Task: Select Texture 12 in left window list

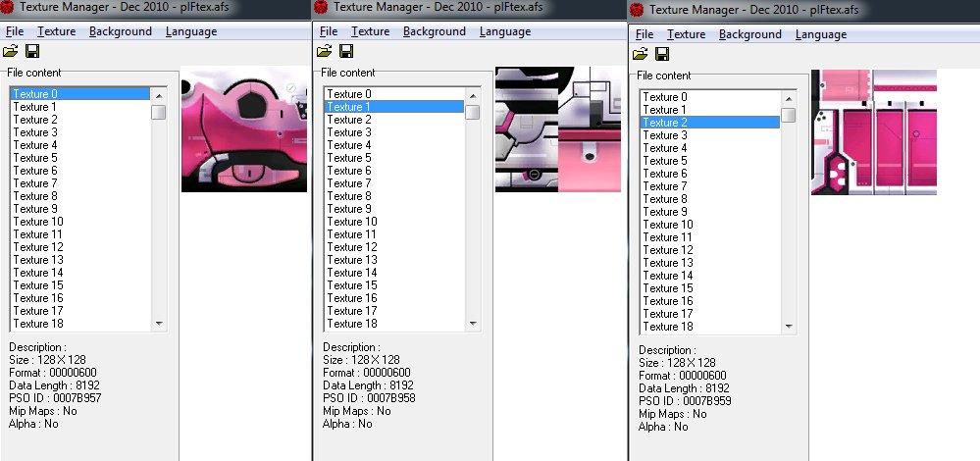Action: point(80,247)
